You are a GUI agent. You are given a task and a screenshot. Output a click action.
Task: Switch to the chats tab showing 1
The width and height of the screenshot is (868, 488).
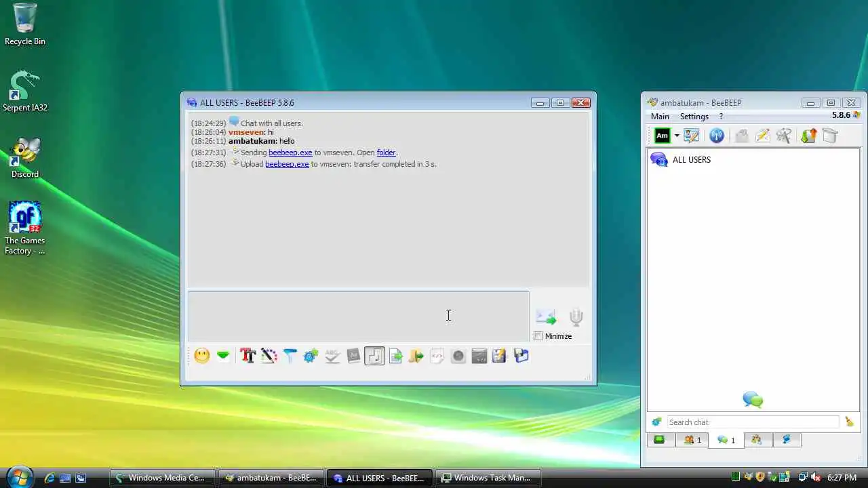(726, 441)
